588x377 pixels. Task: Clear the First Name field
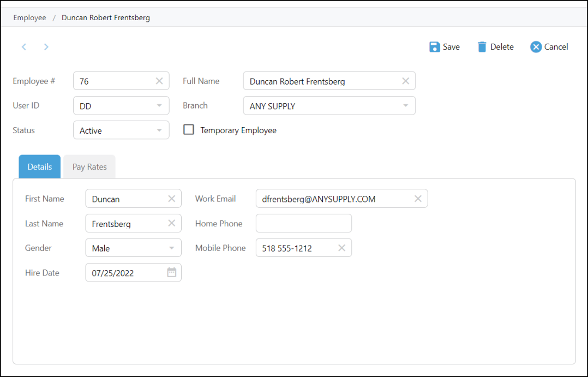pos(171,199)
